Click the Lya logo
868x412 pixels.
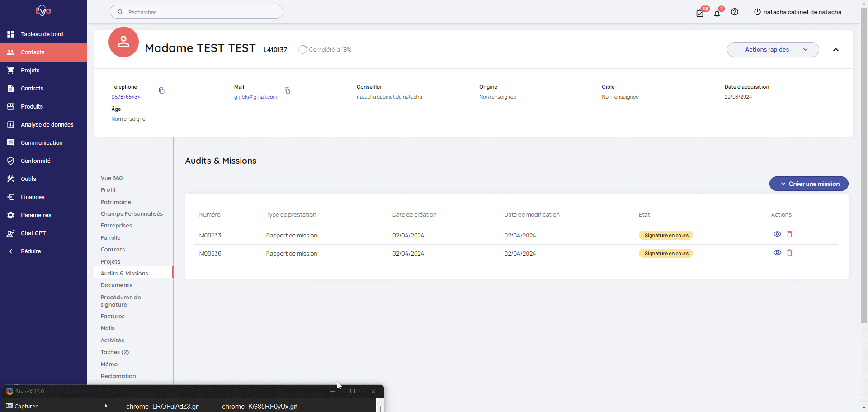(x=43, y=10)
